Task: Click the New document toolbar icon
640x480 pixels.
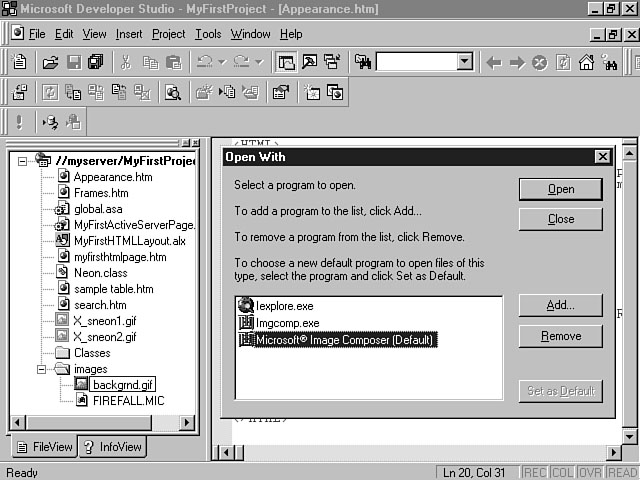Action: [19, 62]
